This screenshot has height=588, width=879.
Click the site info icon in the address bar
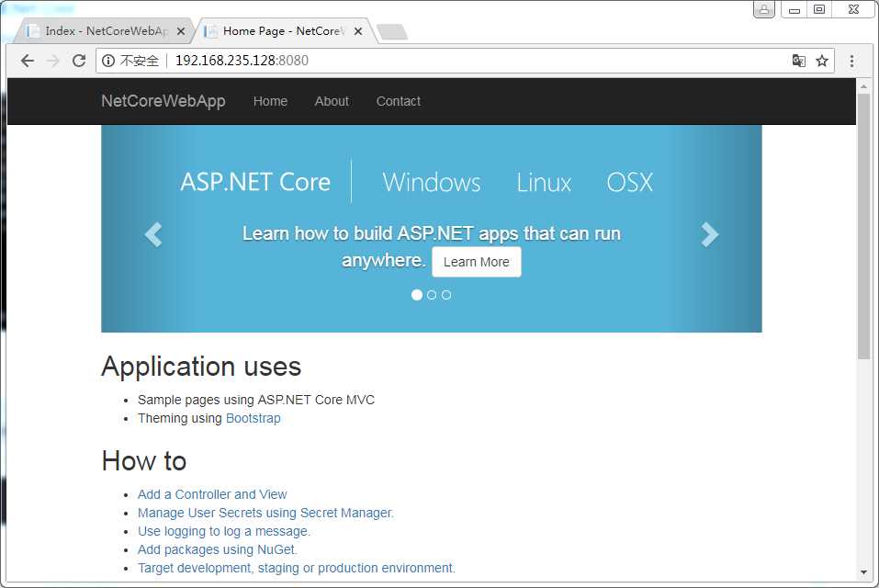tap(108, 61)
